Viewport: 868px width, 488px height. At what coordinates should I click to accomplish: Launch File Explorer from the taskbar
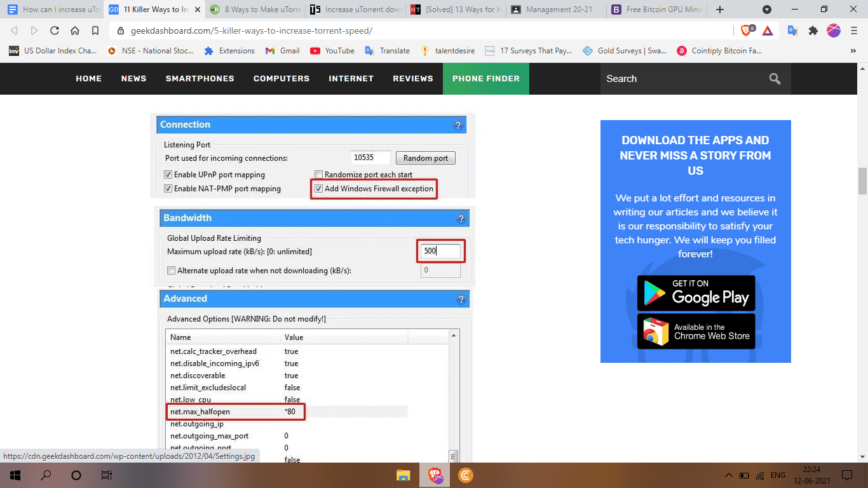[x=403, y=475]
